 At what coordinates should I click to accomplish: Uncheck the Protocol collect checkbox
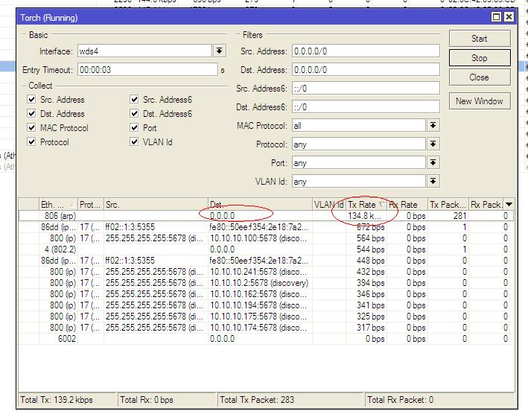32,141
